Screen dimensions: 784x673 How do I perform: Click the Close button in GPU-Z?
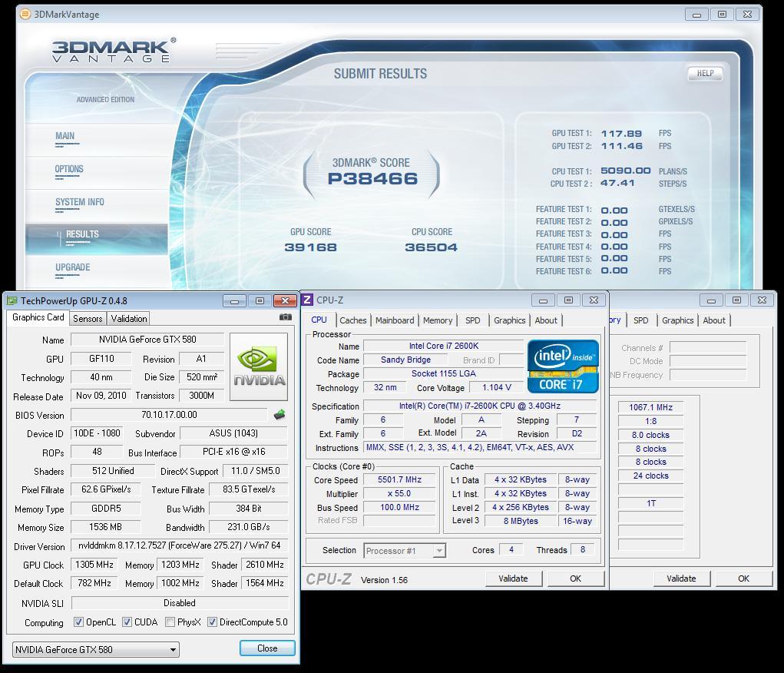coord(267,648)
